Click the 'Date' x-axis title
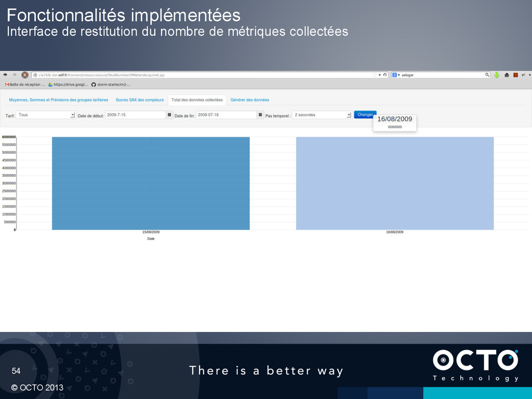The width and height of the screenshot is (532, 399). [x=151, y=239]
